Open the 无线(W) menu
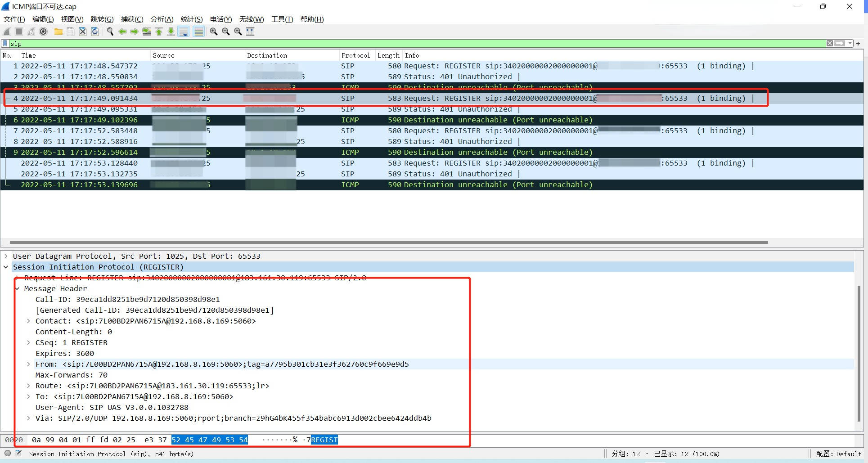This screenshot has height=463, width=868. 252,19
